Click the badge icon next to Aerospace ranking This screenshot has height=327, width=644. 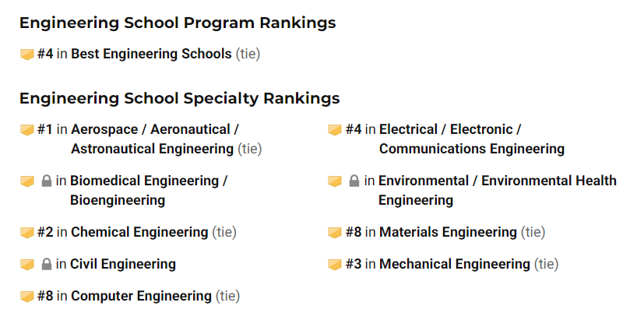coord(26,130)
